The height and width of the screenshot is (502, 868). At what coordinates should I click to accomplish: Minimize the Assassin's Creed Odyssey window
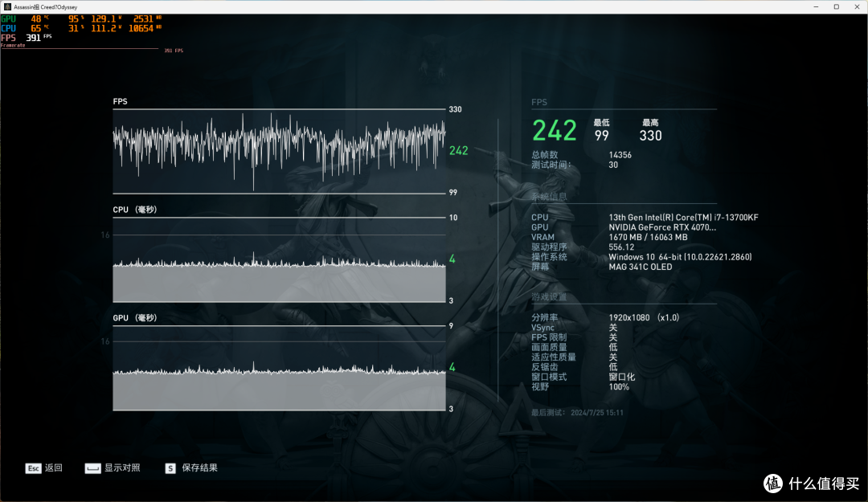(816, 6)
